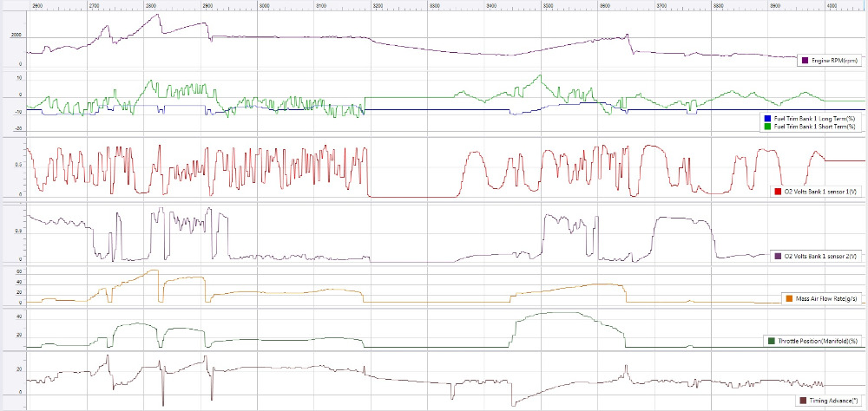
Task: Click the red O2 sensor 1 legend swatch
Action: click(x=777, y=191)
